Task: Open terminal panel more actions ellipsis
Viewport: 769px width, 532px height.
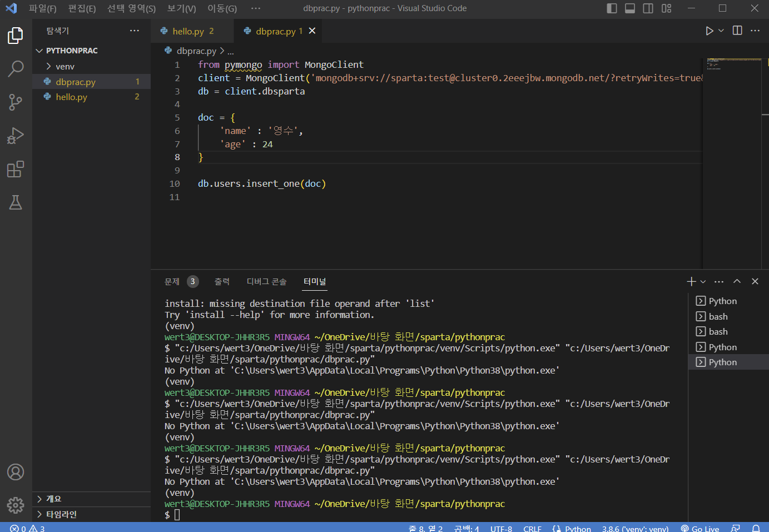Action: [719, 281]
